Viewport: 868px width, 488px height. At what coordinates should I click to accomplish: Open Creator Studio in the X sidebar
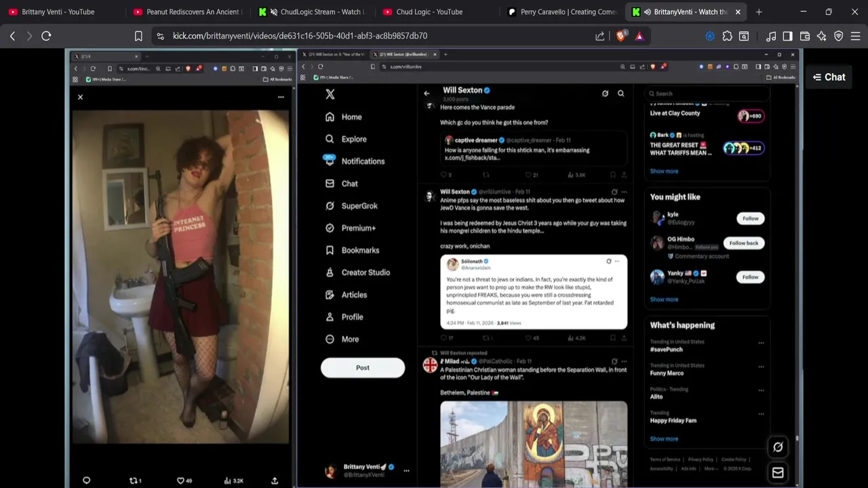(357, 272)
